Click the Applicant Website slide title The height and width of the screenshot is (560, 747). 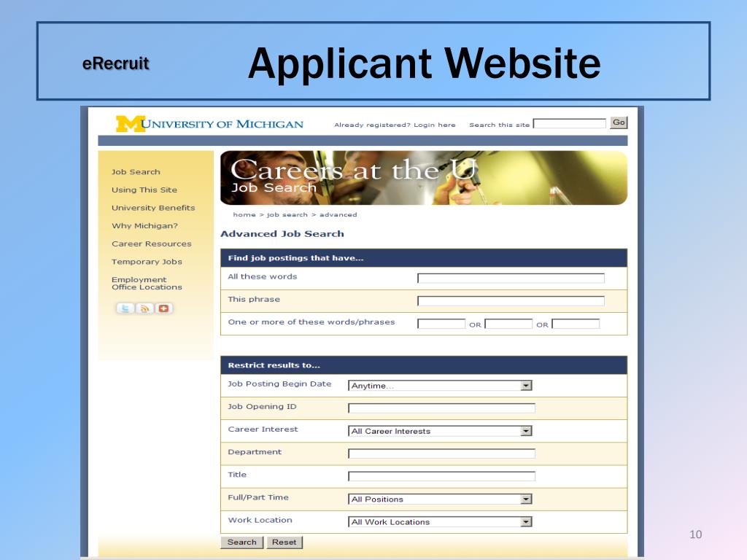click(x=424, y=63)
